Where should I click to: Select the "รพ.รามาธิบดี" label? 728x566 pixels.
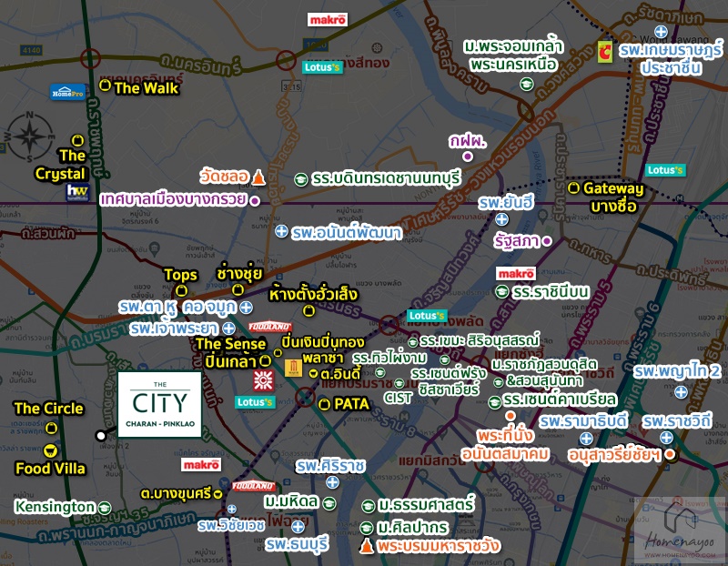pyautogui.click(x=583, y=421)
